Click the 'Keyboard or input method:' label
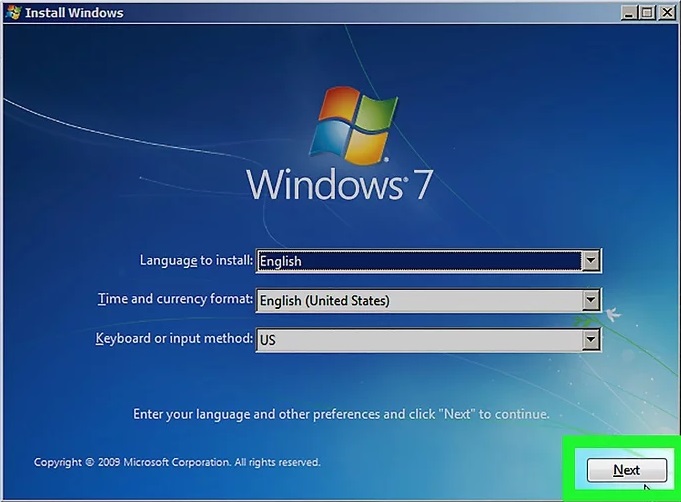 tap(174, 339)
